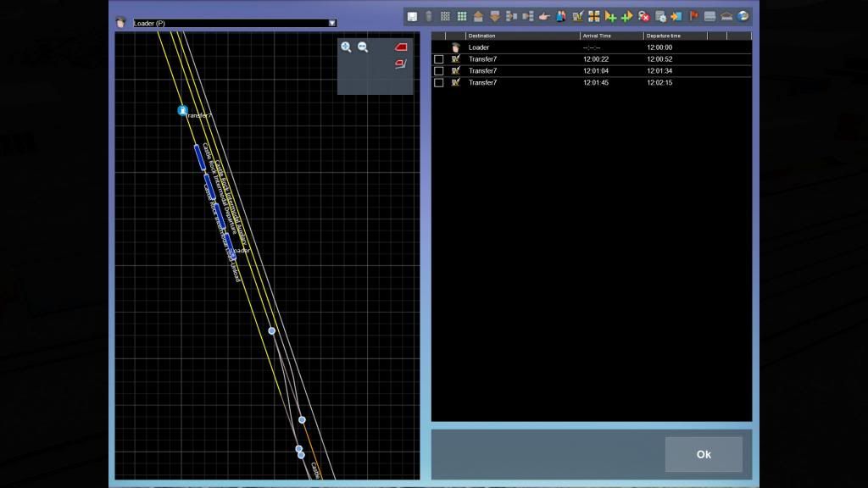Zoom in on the track map

click(x=346, y=47)
